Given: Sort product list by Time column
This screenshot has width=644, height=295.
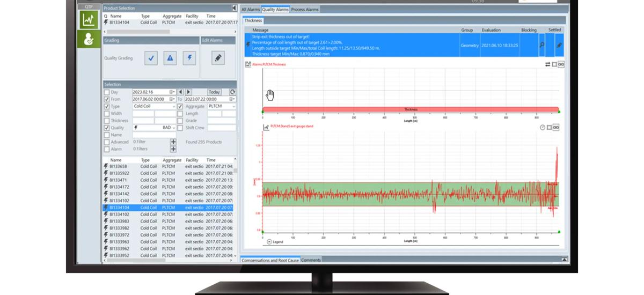Looking at the screenshot, I should click(x=211, y=160).
